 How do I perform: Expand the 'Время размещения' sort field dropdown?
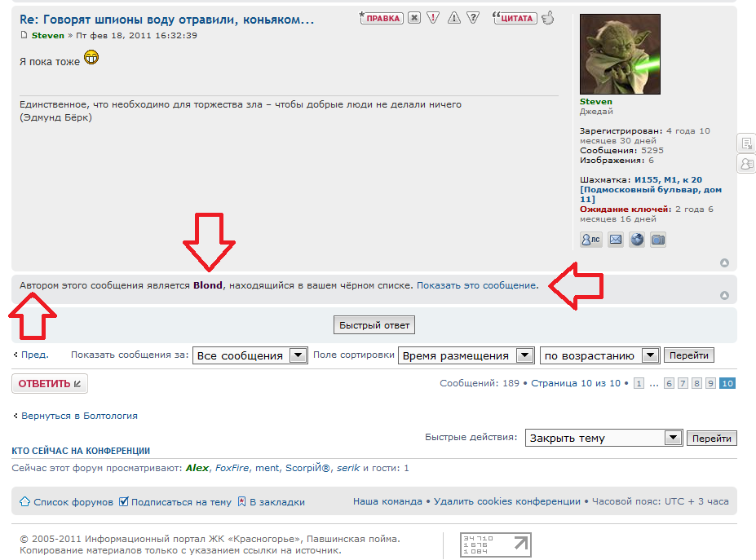click(466, 355)
